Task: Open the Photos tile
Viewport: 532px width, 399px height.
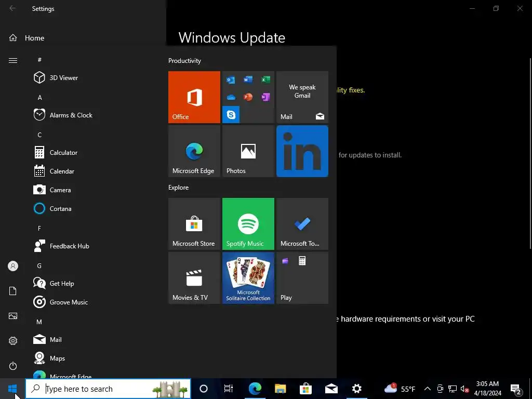Action: coord(248,151)
